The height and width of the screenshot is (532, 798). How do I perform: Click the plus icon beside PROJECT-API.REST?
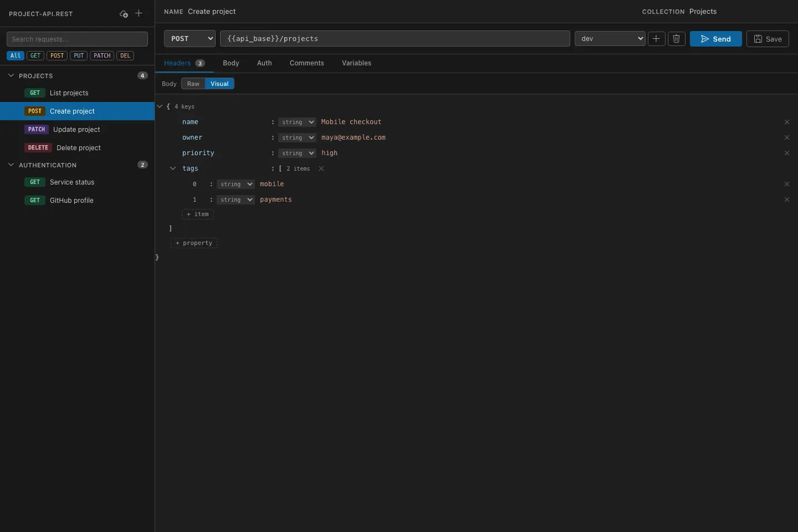tap(139, 13)
